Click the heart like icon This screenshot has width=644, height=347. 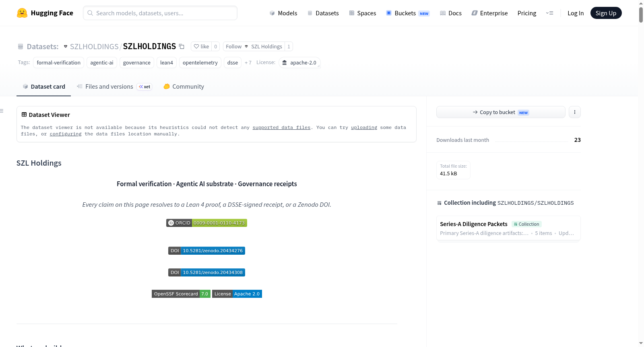pyautogui.click(x=196, y=46)
